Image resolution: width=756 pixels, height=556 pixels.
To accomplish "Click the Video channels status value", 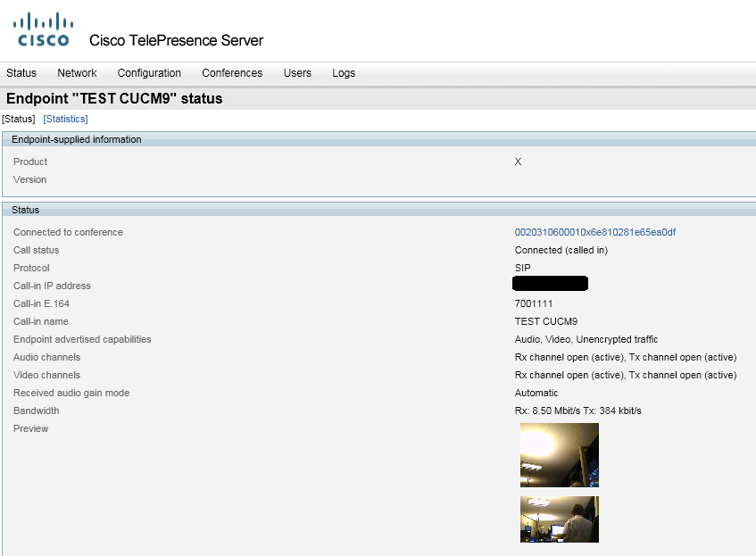I will point(626,375).
